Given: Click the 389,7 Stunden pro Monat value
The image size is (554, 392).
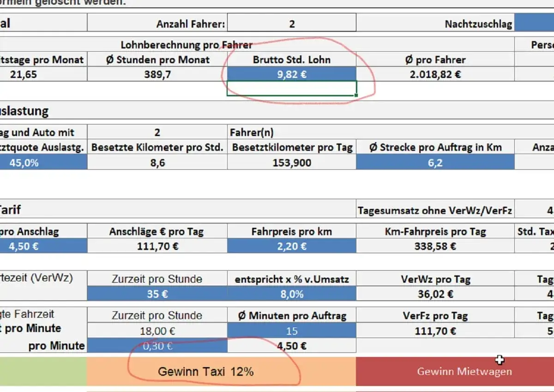Looking at the screenshot, I should (x=157, y=74).
